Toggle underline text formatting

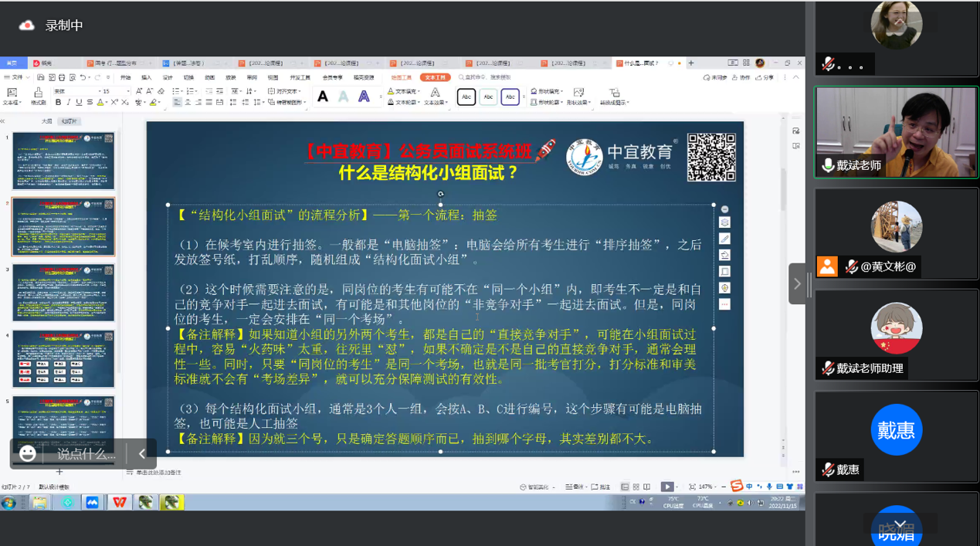[79, 102]
